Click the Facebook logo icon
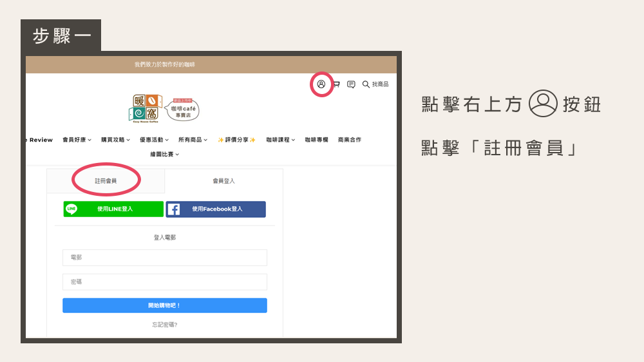The width and height of the screenshot is (644, 362). pos(174,209)
